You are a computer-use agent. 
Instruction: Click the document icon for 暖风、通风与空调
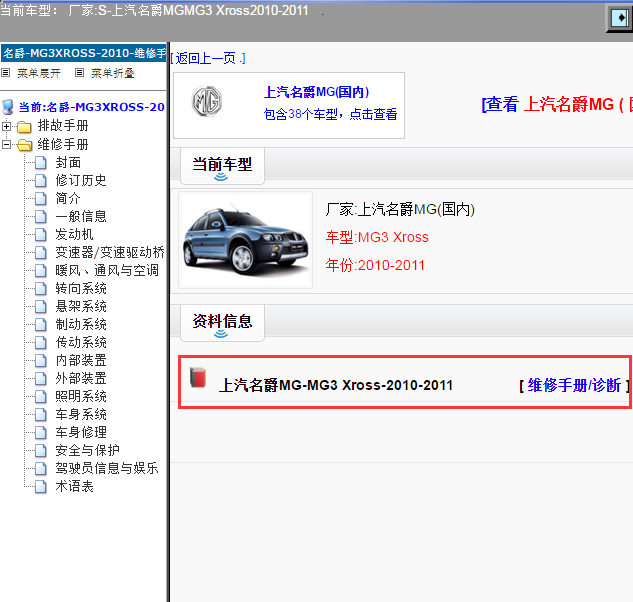click(40, 271)
